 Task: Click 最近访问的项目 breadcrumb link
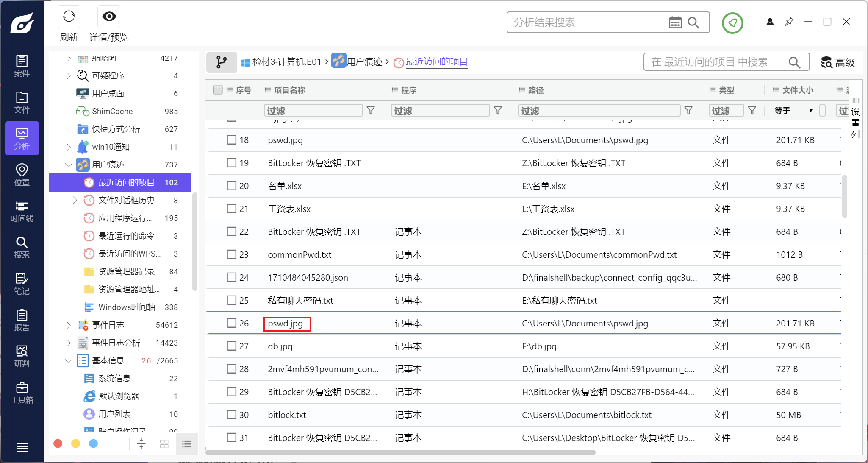[437, 62]
